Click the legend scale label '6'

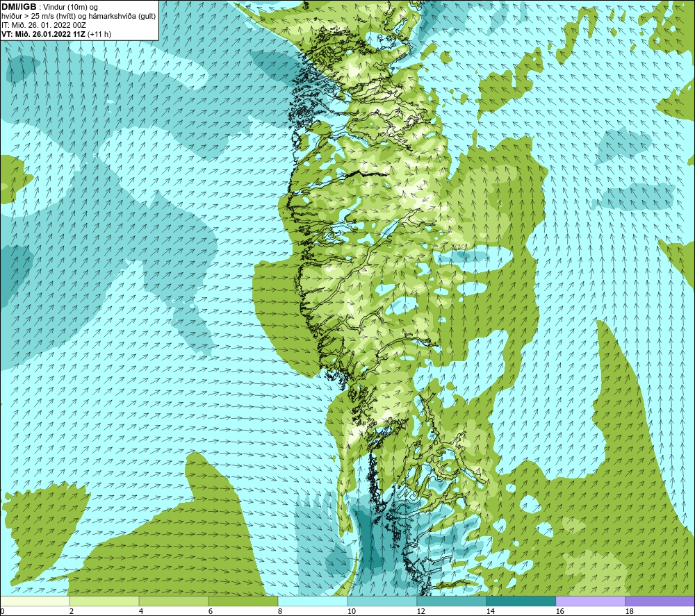(x=211, y=611)
